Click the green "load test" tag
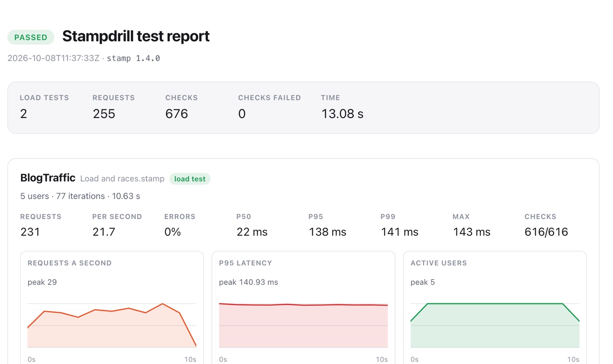Image resolution: width=613 pixels, height=364 pixels. [190, 178]
